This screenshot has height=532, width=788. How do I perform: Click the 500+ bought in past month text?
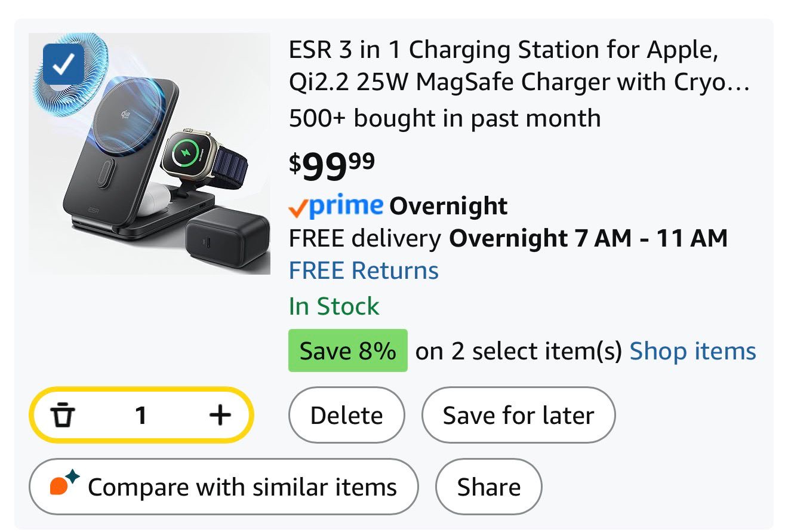444,118
